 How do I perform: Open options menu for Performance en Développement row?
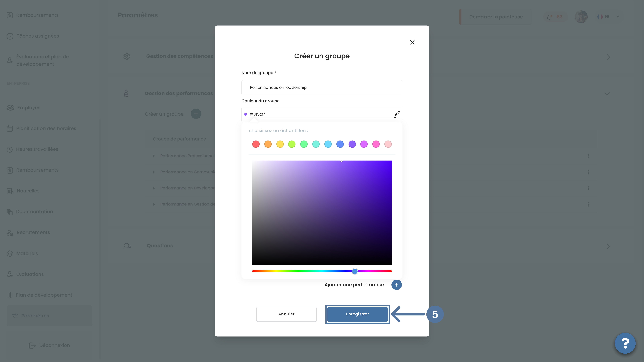[589, 188]
